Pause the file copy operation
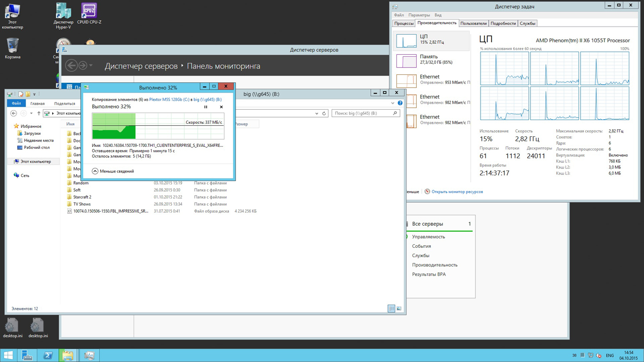This screenshot has height=362, width=644. coord(206,107)
